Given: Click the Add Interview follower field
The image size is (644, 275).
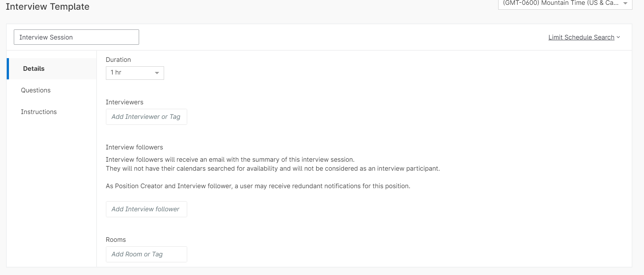Looking at the screenshot, I should [146, 209].
